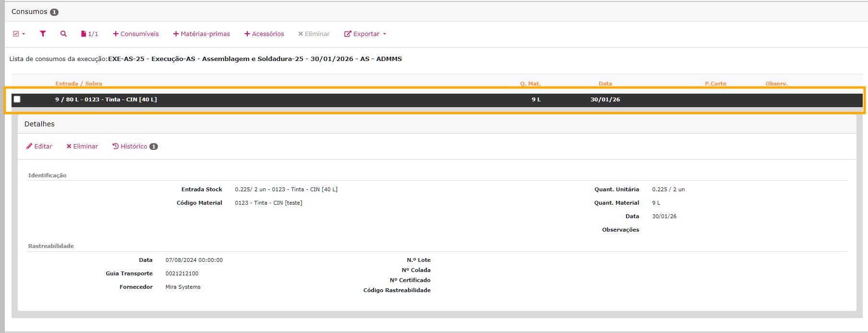
Task: Click the Histórico clock icon
Action: [x=115, y=146]
